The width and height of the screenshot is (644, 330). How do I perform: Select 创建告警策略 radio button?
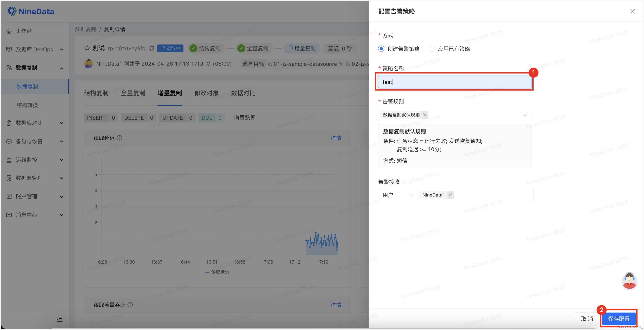click(x=381, y=49)
